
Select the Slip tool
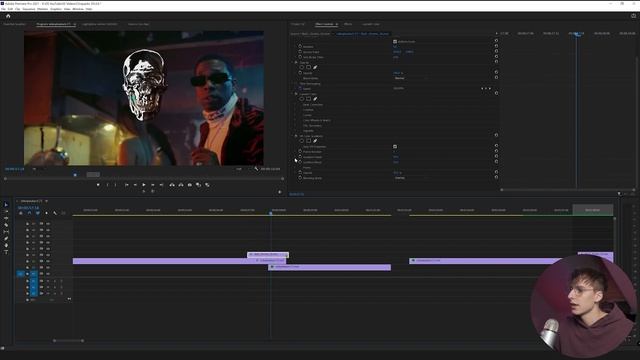click(6, 232)
